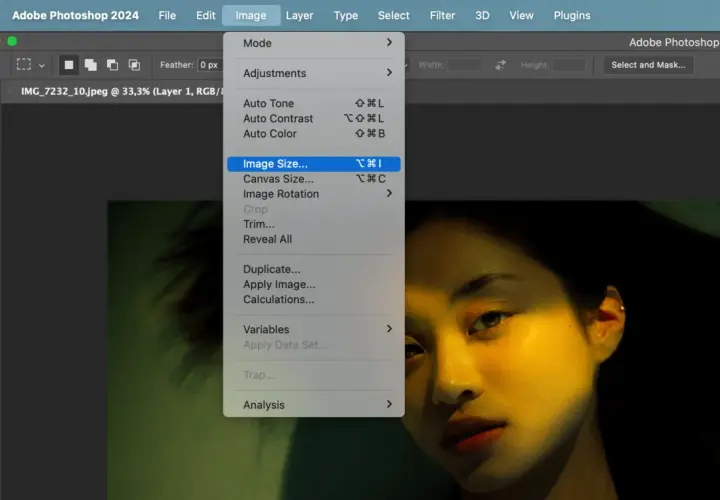This screenshot has width=720, height=500.
Task: Swap width and height arrows icon
Action: click(x=500, y=65)
